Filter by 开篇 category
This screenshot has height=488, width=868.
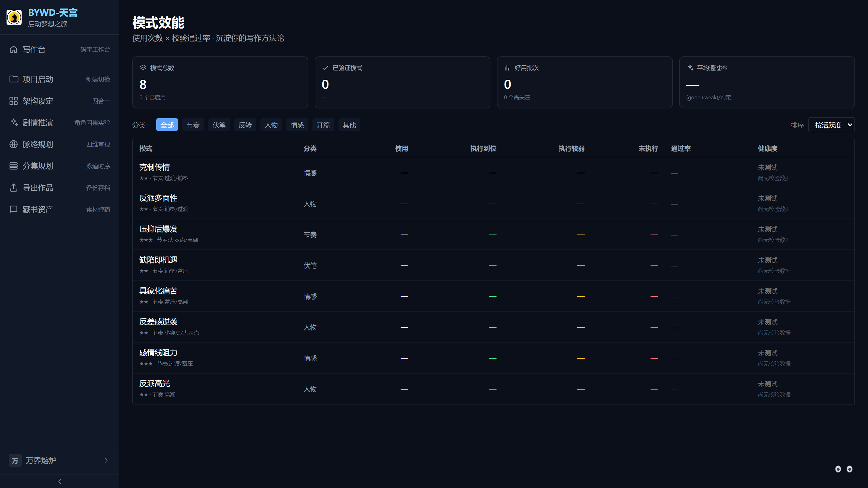(x=323, y=125)
